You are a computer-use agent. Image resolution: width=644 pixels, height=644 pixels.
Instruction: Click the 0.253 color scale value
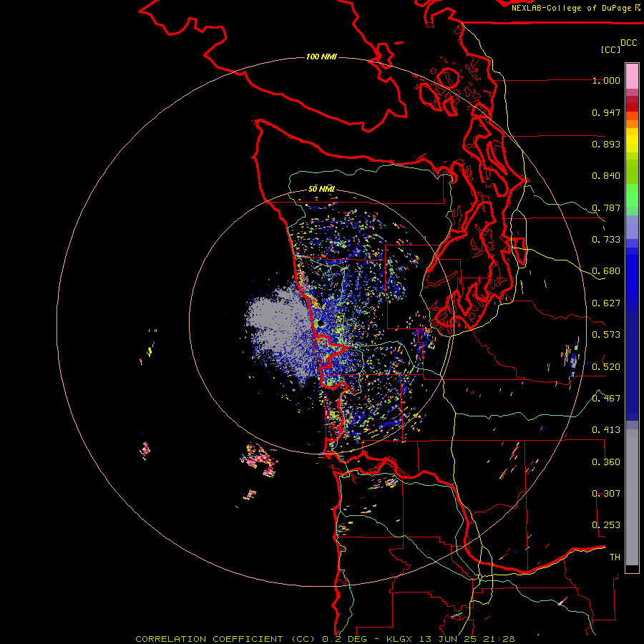pyautogui.click(x=606, y=525)
